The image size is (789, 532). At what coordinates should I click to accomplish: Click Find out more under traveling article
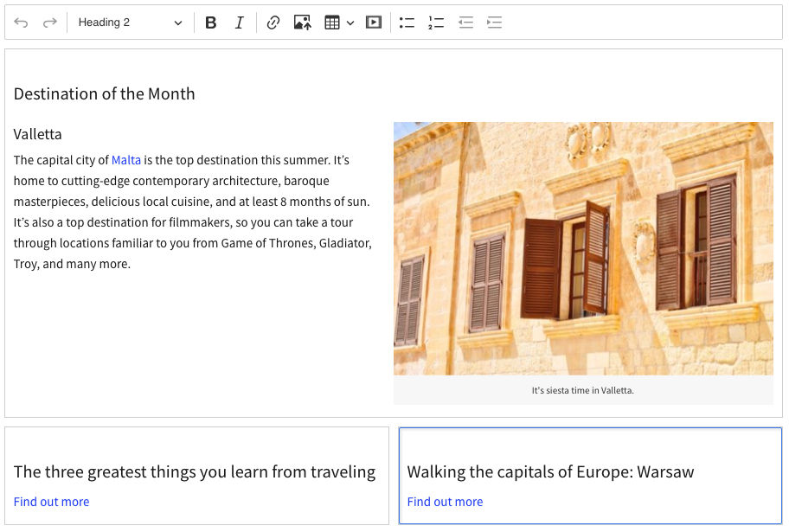click(x=52, y=502)
